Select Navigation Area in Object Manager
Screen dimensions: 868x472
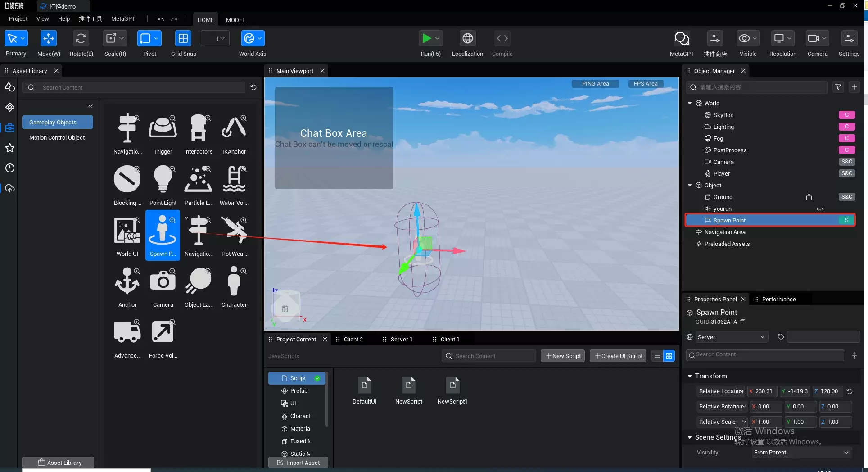pyautogui.click(x=725, y=232)
